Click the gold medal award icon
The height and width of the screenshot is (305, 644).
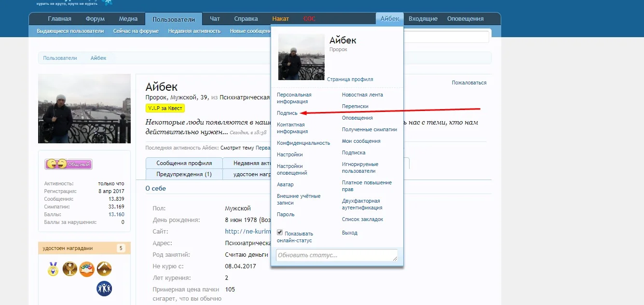click(x=53, y=269)
